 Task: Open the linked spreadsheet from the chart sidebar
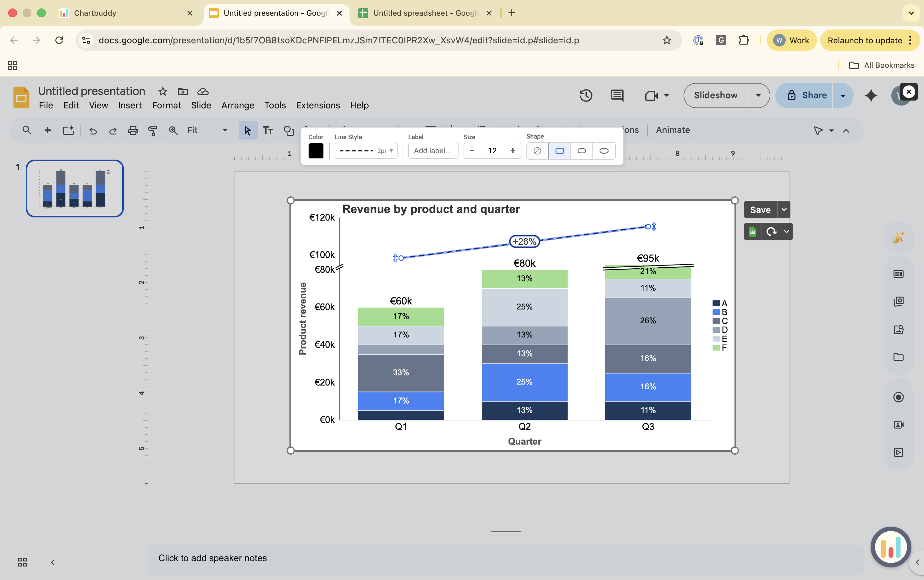pos(752,231)
